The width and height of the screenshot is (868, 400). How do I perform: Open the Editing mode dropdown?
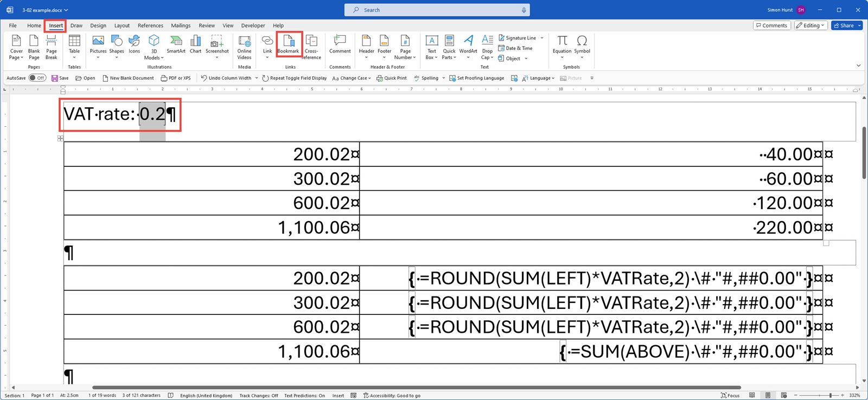810,25
